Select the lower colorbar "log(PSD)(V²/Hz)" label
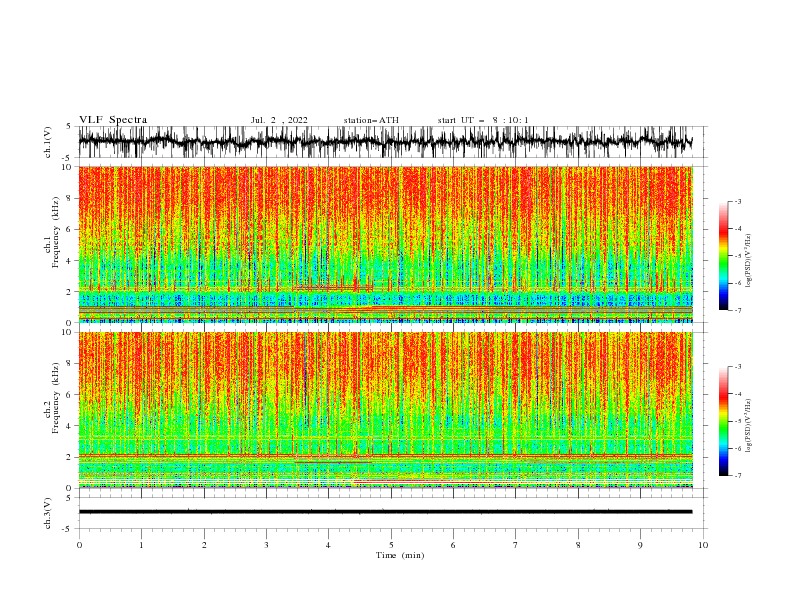Screen dimensions: 792x612 (748, 425)
